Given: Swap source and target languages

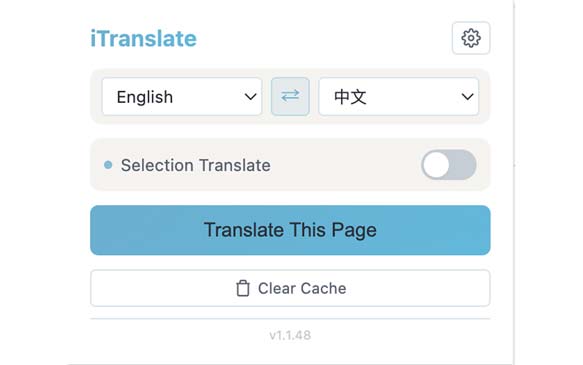Looking at the screenshot, I should [x=290, y=96].
